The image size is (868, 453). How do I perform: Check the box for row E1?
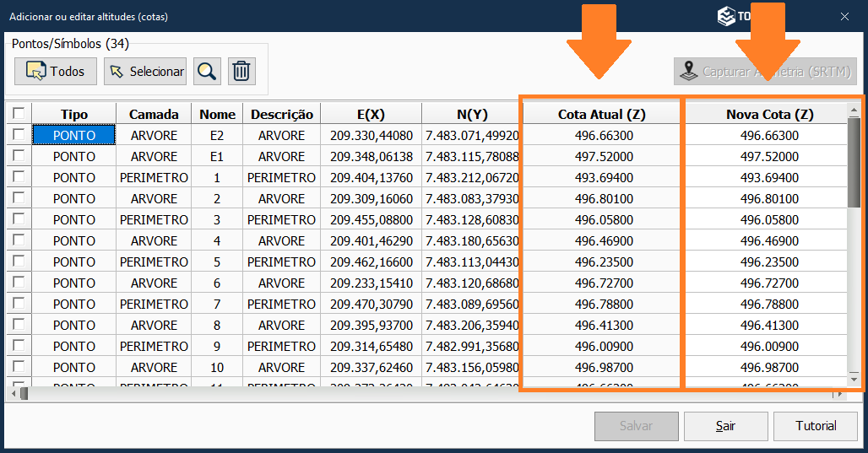tap(18, 156)
